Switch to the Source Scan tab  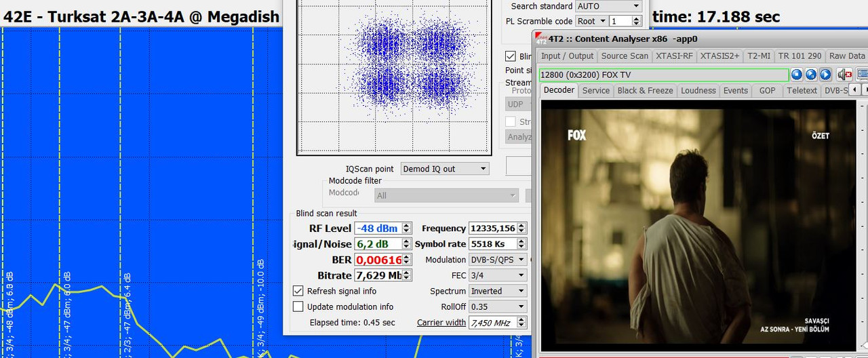pos(625,56)
